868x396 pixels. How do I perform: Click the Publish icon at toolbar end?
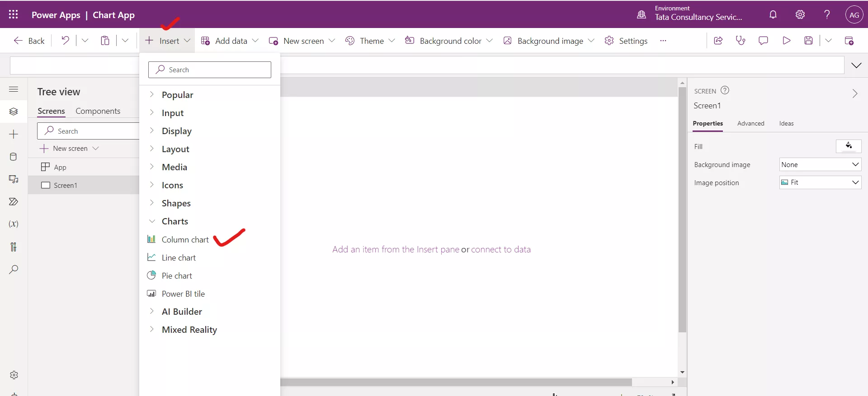pos(849,41)
